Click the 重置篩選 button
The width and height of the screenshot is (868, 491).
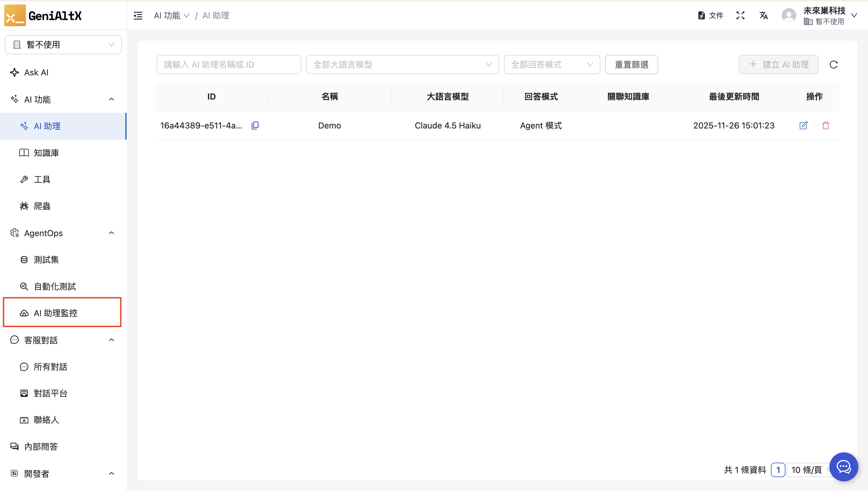tap(631, 65)
